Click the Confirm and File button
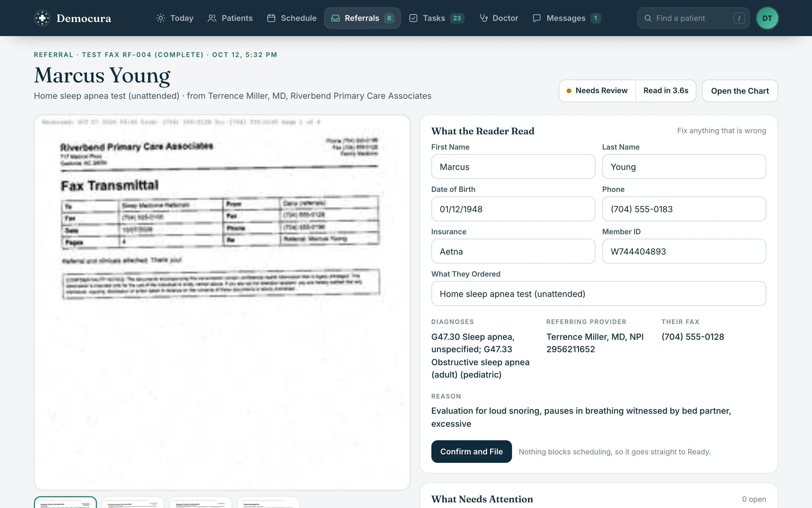 coord(471,452)
